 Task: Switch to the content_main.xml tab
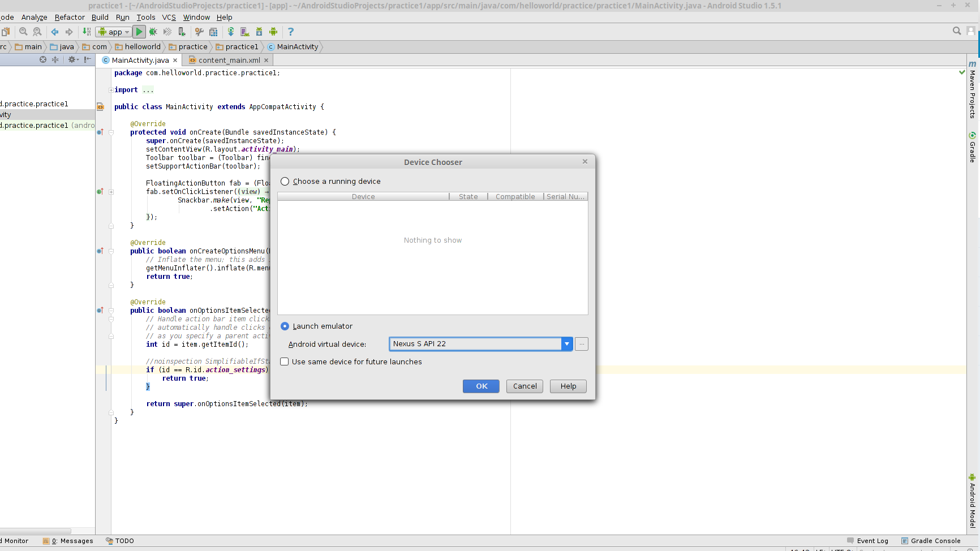coord(229,60)
